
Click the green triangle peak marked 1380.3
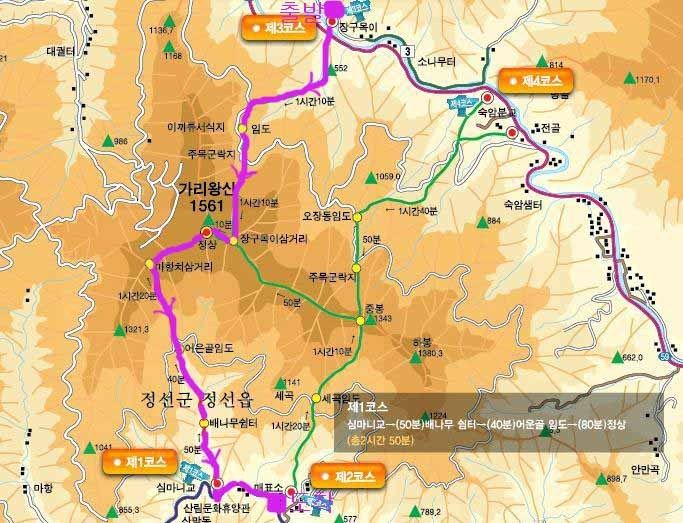click(x=416, y=358)
